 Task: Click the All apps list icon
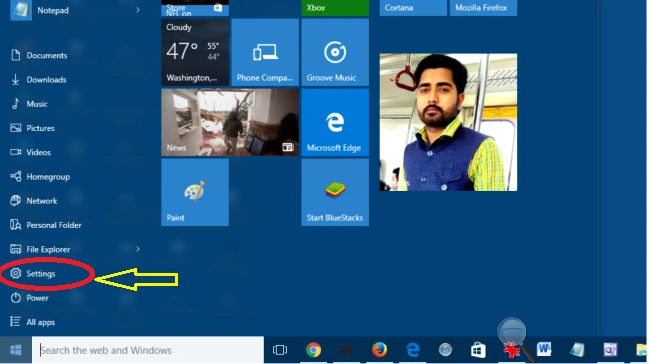click(x=15, y=322)
